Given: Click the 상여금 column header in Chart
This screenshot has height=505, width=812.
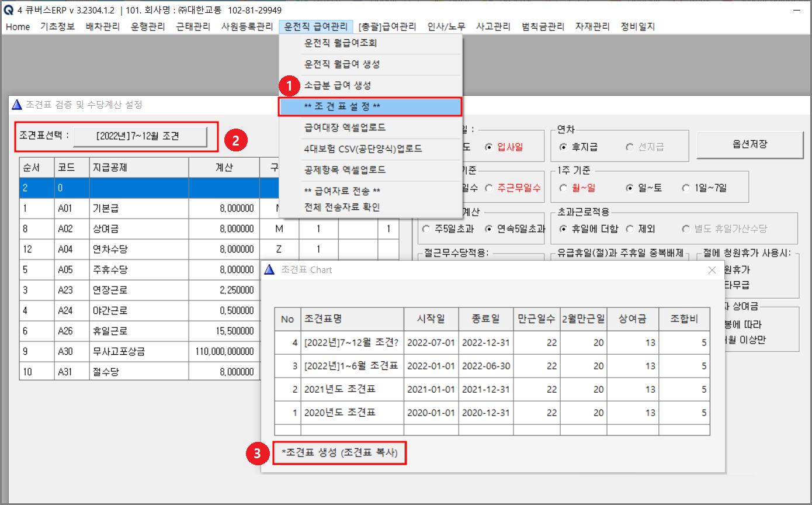Looking at the screenshot, I should [634, 319].
